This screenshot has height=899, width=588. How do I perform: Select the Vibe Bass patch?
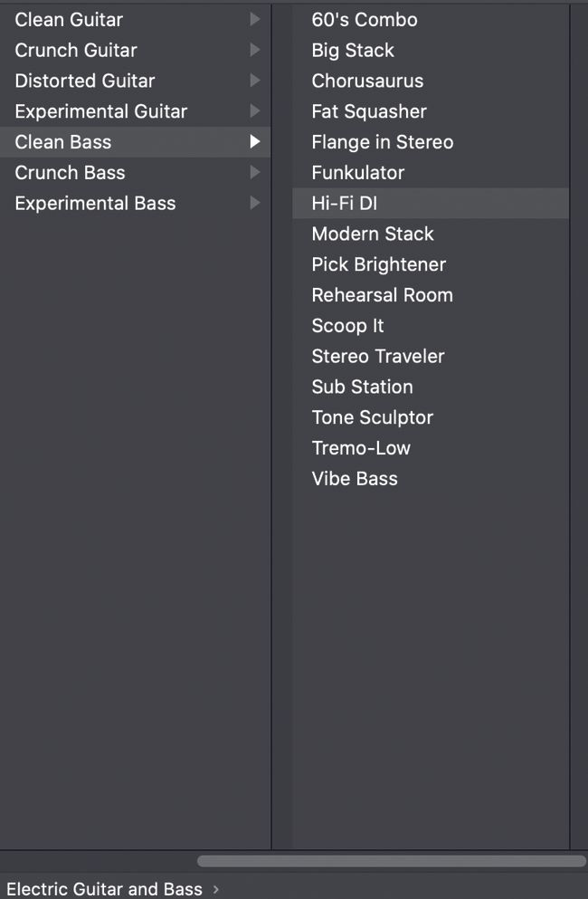354,479
